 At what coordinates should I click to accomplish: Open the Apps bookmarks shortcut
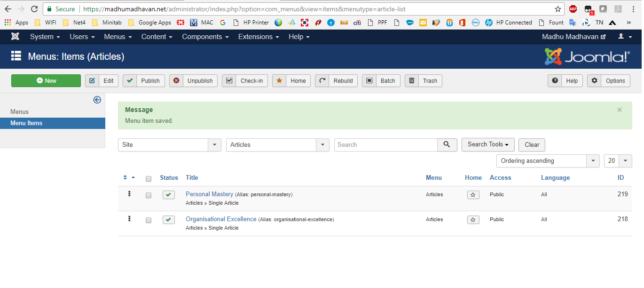tap(16, 22)
